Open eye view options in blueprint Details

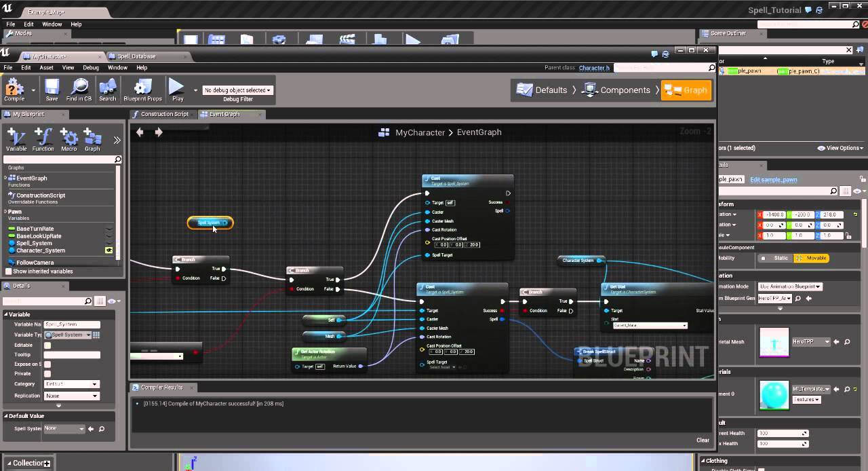(113, 301)
